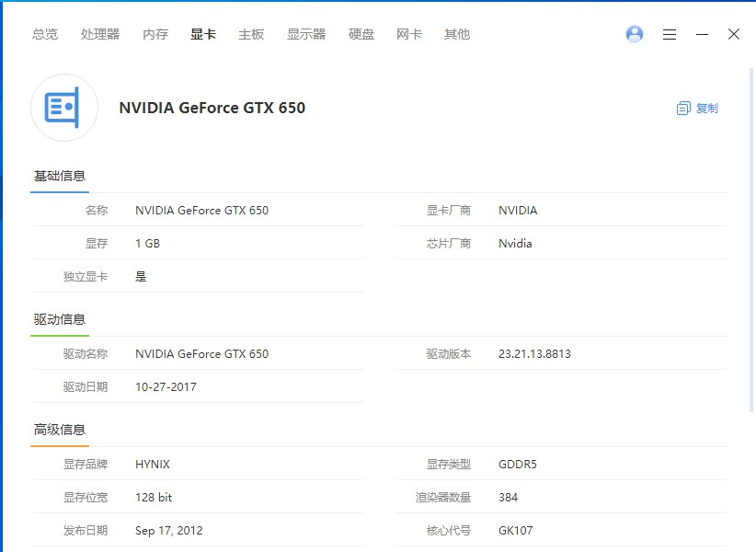Click the 显卡厂商 field label

pos(449,210)
